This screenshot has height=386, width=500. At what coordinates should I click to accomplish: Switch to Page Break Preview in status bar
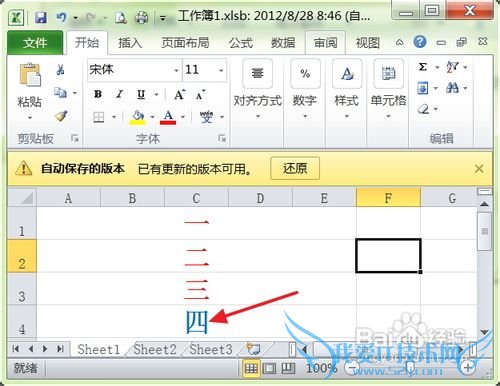tap(288, 368)
